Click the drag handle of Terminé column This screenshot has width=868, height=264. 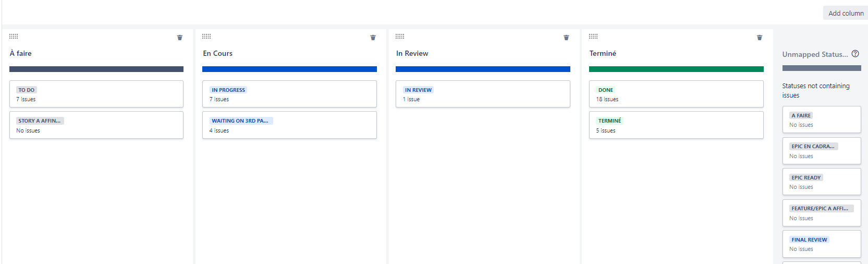pos(593,36)
